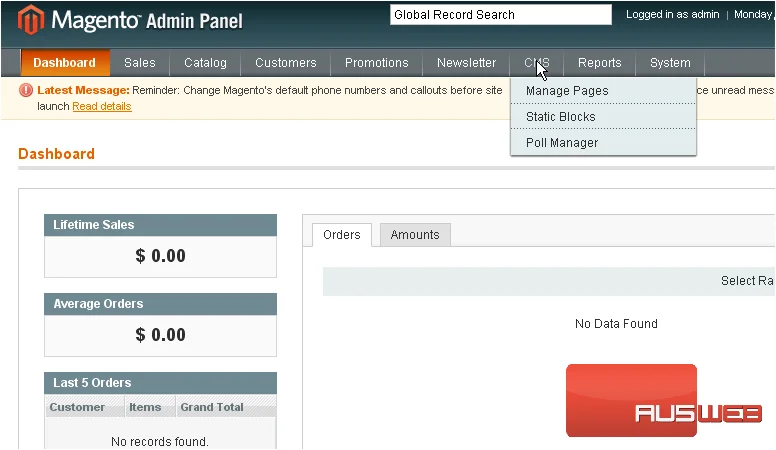Open the Customers menu

click(286, 63)
